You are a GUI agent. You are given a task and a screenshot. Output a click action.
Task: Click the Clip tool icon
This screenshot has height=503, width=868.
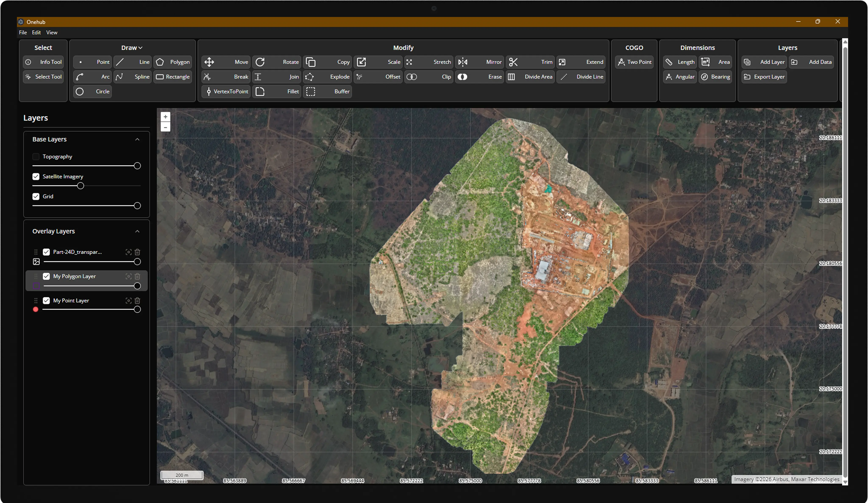click(x=412, y=77)
